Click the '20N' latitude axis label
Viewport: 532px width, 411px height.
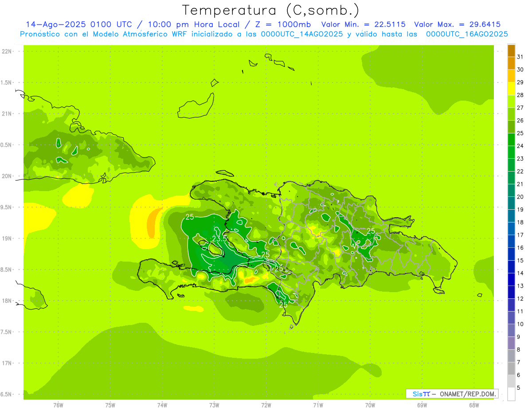6,176
